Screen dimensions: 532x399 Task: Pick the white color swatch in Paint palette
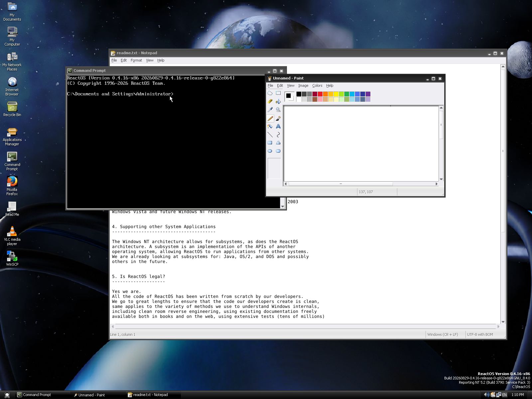tap(299, 99)
